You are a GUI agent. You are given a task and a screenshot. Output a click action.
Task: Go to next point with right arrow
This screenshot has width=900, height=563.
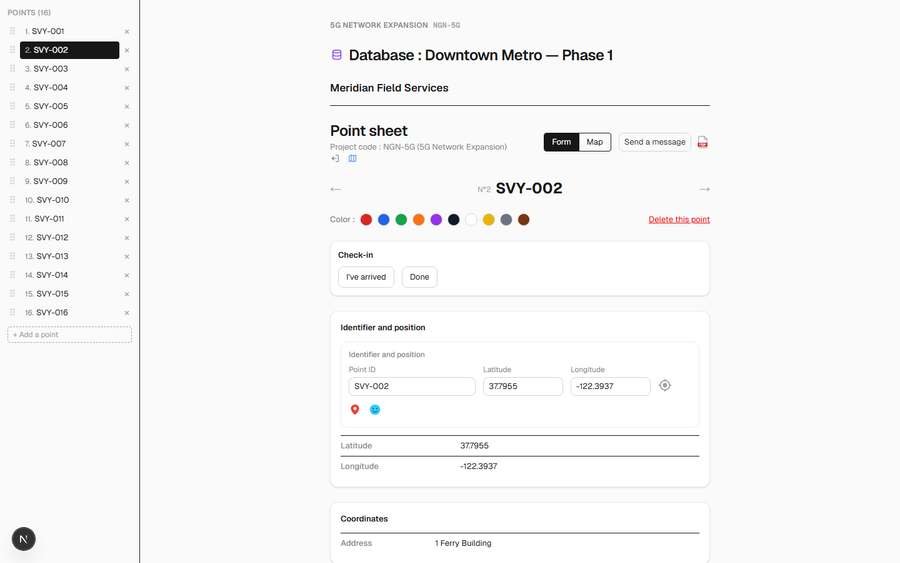click(704, 189)
